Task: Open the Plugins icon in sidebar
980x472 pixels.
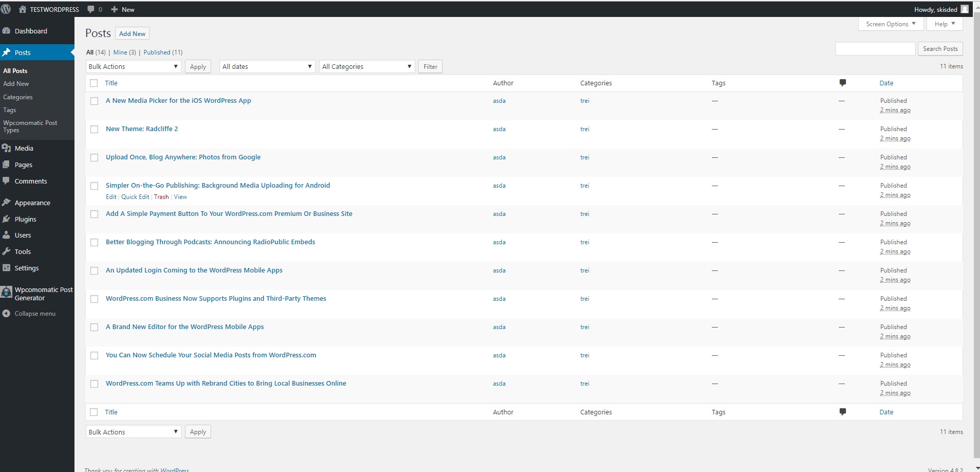Action: point(6,219)
